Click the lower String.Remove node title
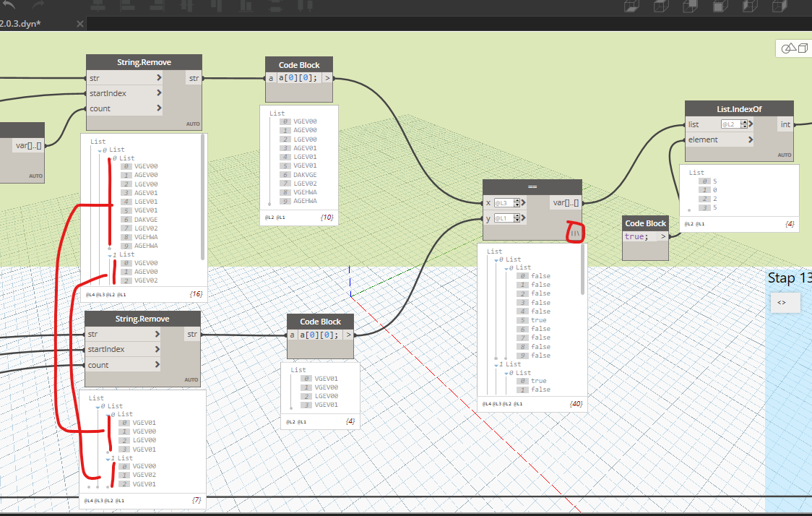Screen dimensions: 812x516 [142, 319]
